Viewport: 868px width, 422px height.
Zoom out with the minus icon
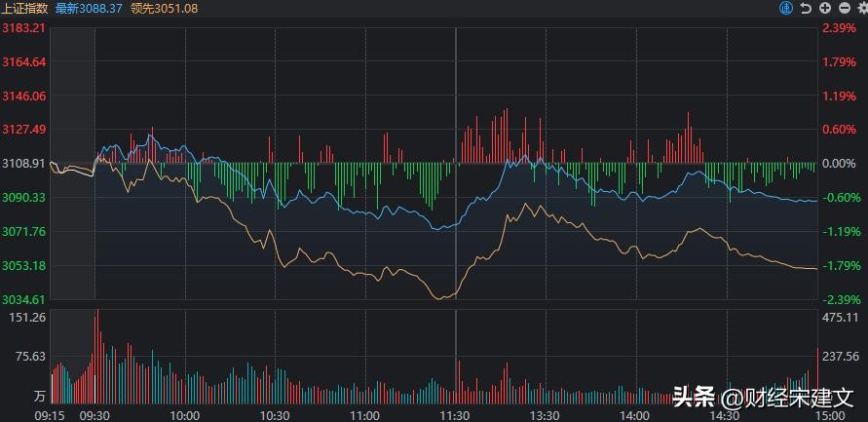(x=843, y=8)
